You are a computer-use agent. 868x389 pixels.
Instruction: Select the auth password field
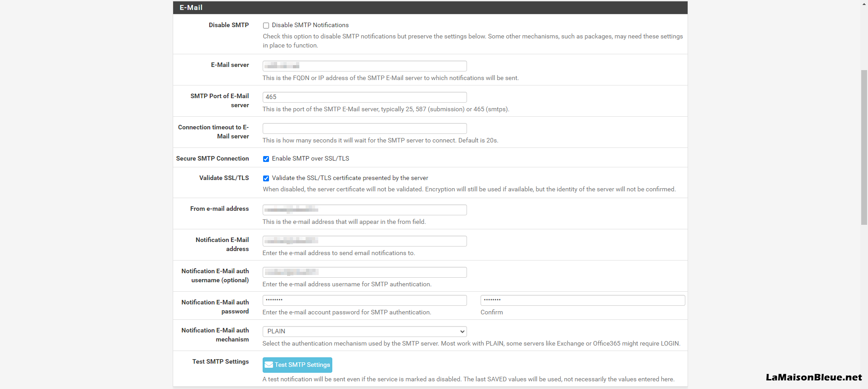[364, 300]
